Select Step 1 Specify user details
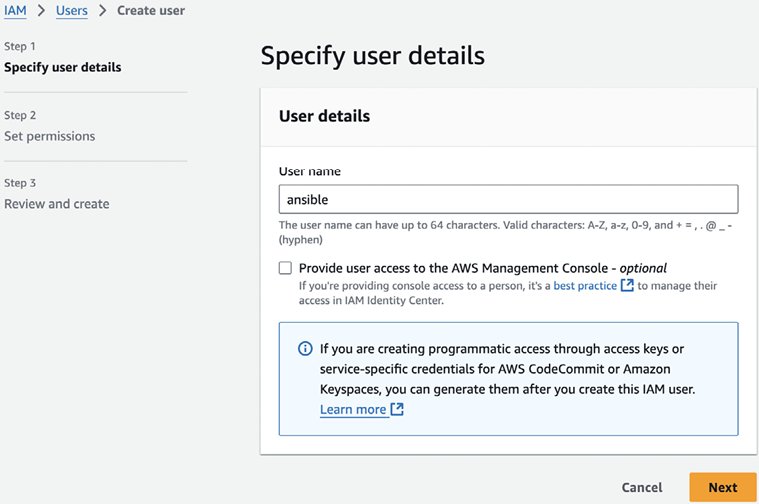This screenshot has width=759, height=504. point(62,68)
